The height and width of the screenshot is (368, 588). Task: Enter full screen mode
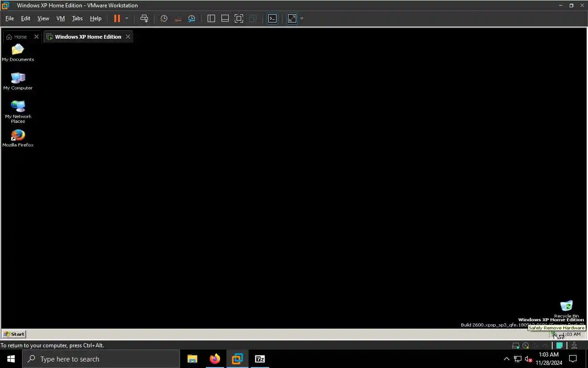239,18
